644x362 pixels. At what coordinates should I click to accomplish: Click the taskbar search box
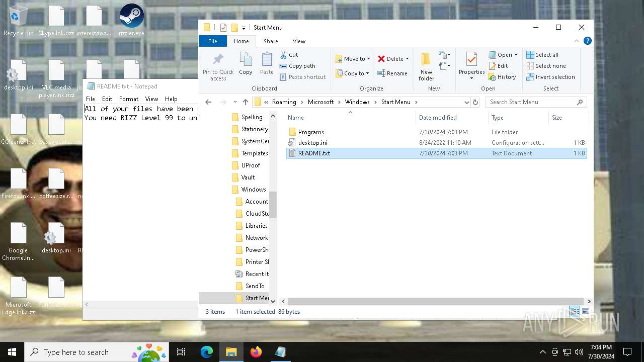pos(97,352)
